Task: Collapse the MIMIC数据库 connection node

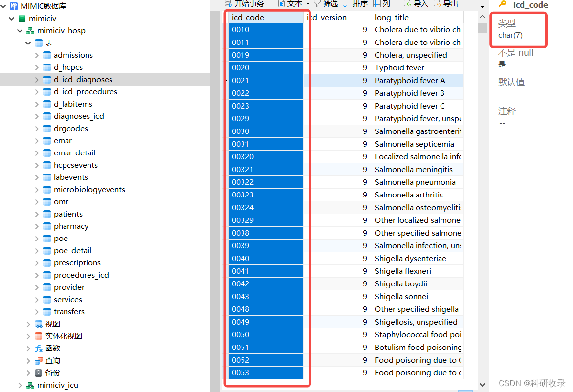Action: pos(3,6)
